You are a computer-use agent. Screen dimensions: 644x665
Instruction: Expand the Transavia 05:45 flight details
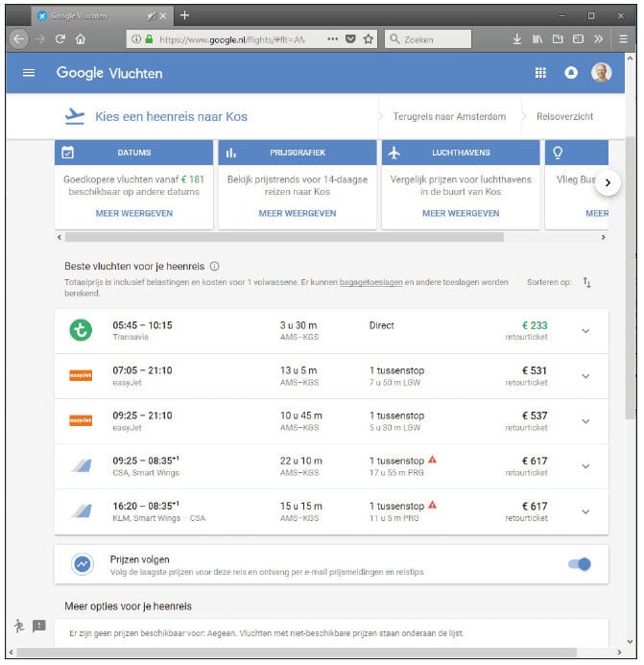pos(585,331)
